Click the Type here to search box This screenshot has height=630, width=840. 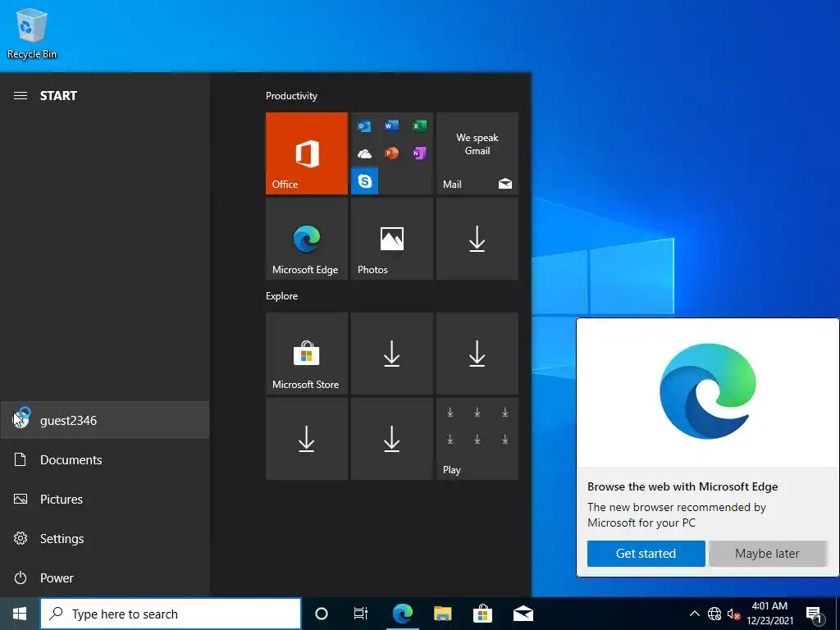171,614
